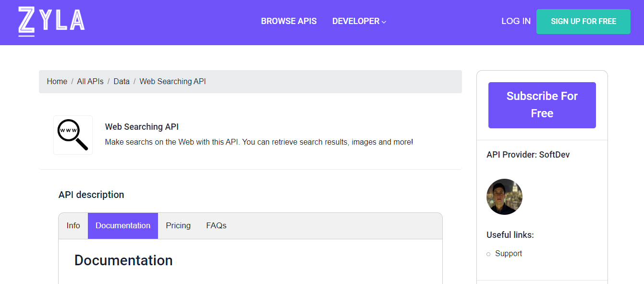The width and height of the screenshot is (644, 284).
Task: Click the SoftDev provider avatar
Action: [x=504, y=197]
